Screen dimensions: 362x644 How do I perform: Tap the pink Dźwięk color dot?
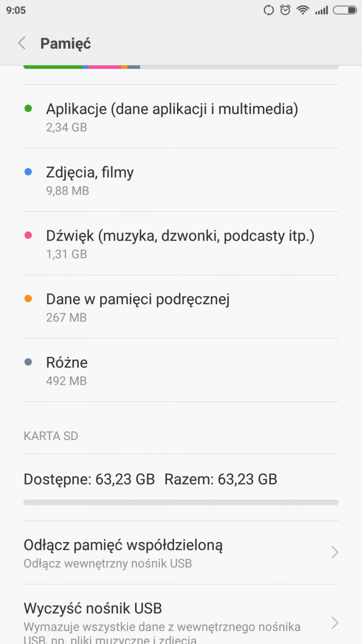(28, 236)
